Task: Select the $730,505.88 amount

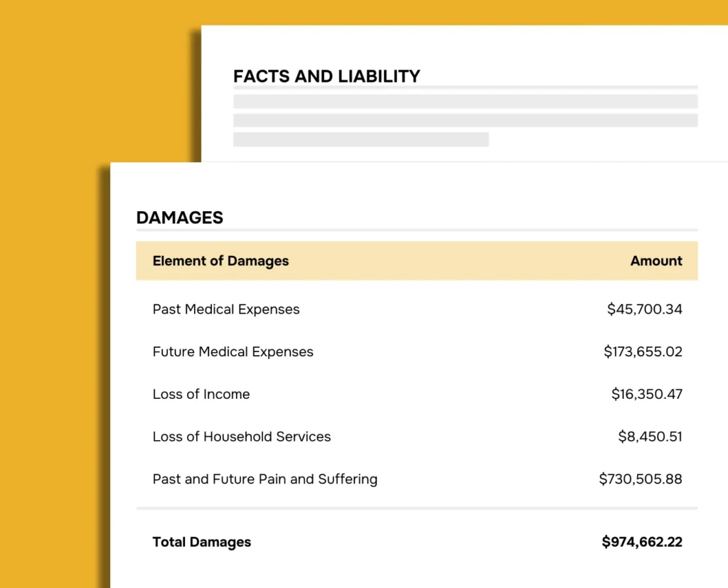Action: tap(640, 479)
